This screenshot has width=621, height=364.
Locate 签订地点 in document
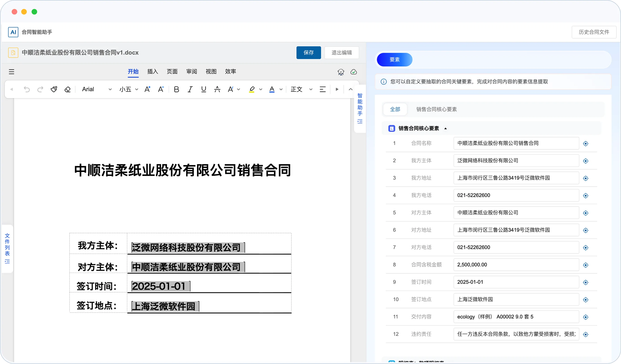(586, 300)
